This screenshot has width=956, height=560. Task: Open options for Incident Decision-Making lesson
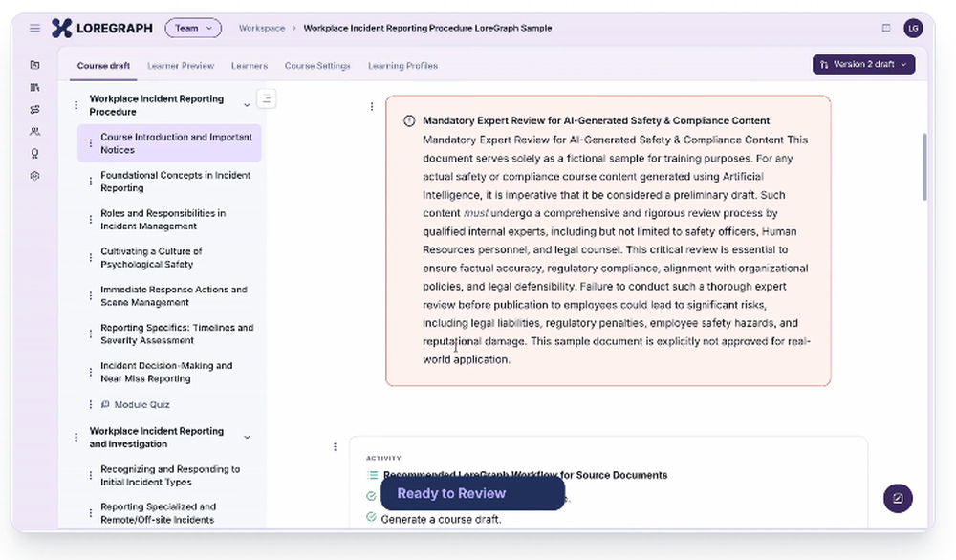pos(91,372)
